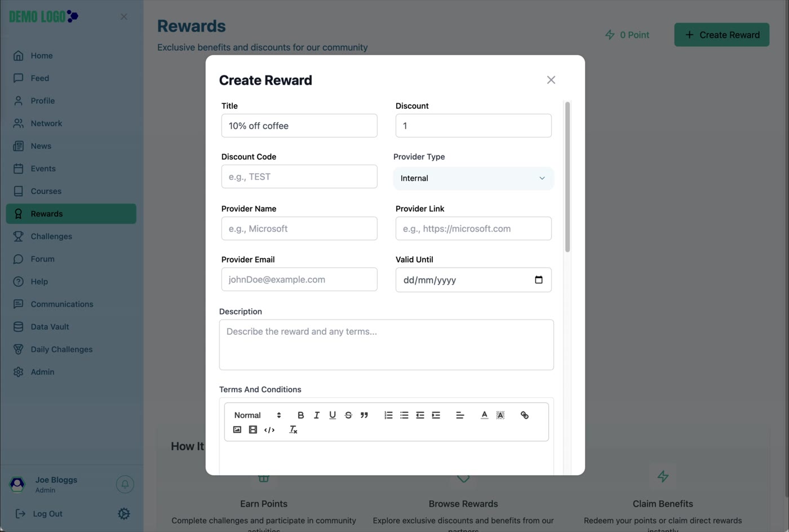Click the Discount Code input field
The image size is (789, 532).
(299, 176)
